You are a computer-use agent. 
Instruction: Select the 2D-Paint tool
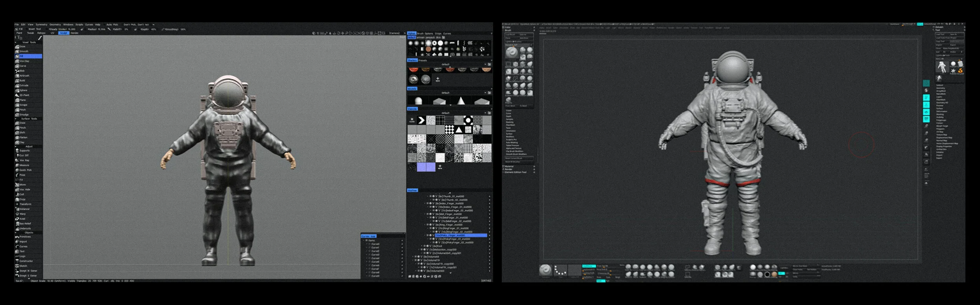28,95
